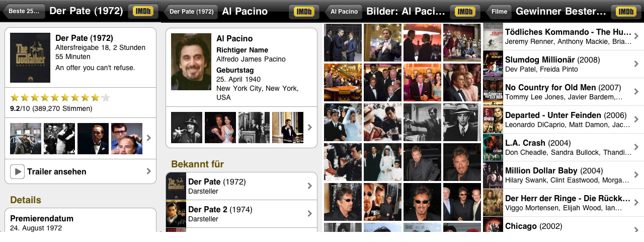Image resolution: width=644 pixels, height=242 pixels.
Task: Go back to Filme screen
Action: [x=498, y=11]
